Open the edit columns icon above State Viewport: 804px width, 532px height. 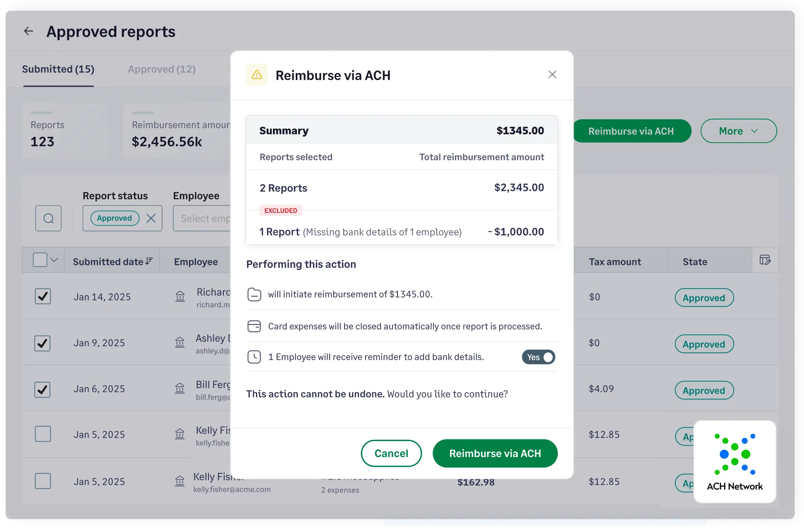click(765, 260)
